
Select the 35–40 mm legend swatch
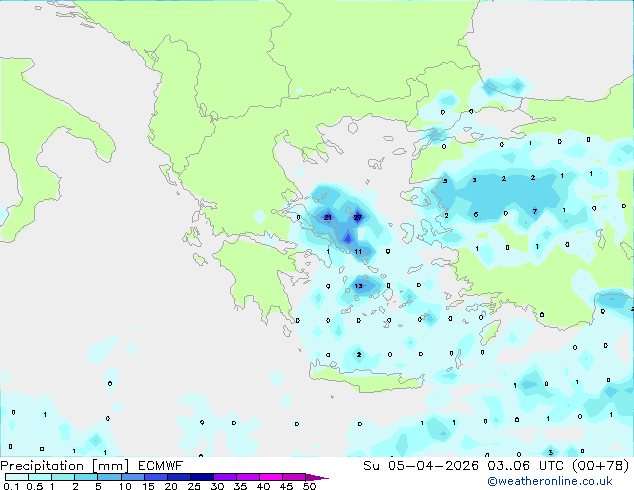pos(247,477)
